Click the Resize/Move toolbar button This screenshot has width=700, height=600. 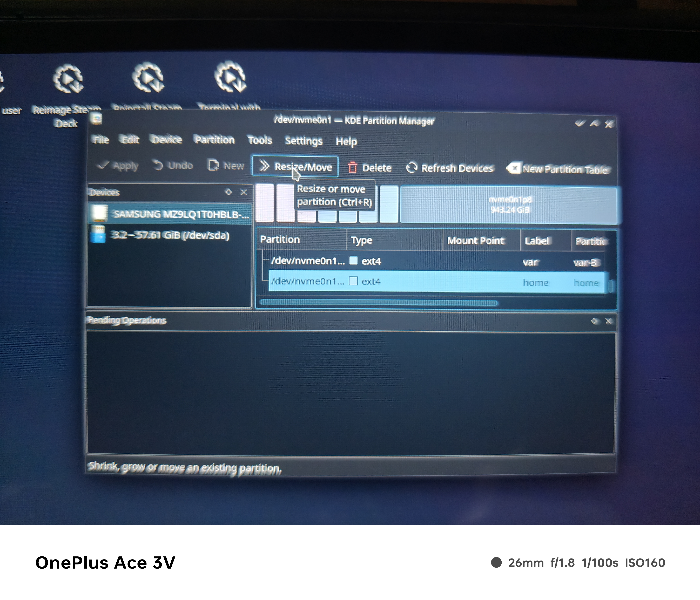tap(295, 166)
